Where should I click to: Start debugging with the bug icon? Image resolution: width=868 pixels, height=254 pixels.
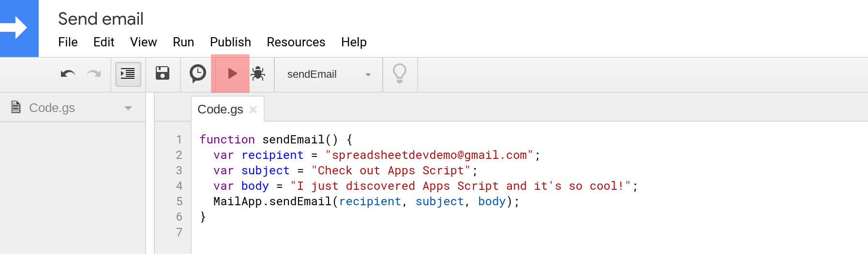258,73
